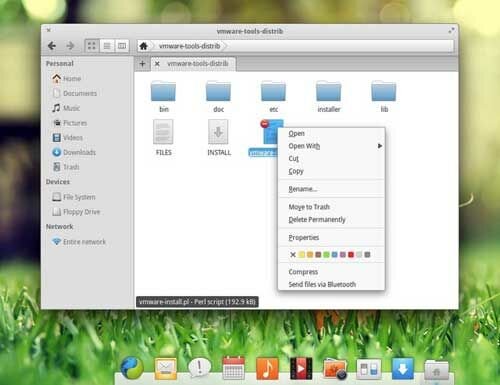Viewport: 500px width, 385px height.
Task: Pick the red color label
Action: [351, 255]
